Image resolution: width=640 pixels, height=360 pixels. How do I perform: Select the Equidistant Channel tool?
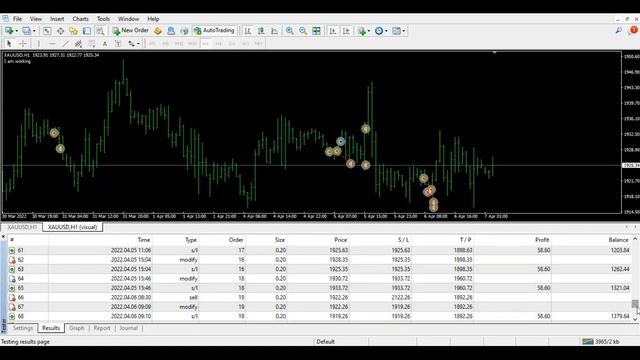pyautogui.click(x=78, y=43)
